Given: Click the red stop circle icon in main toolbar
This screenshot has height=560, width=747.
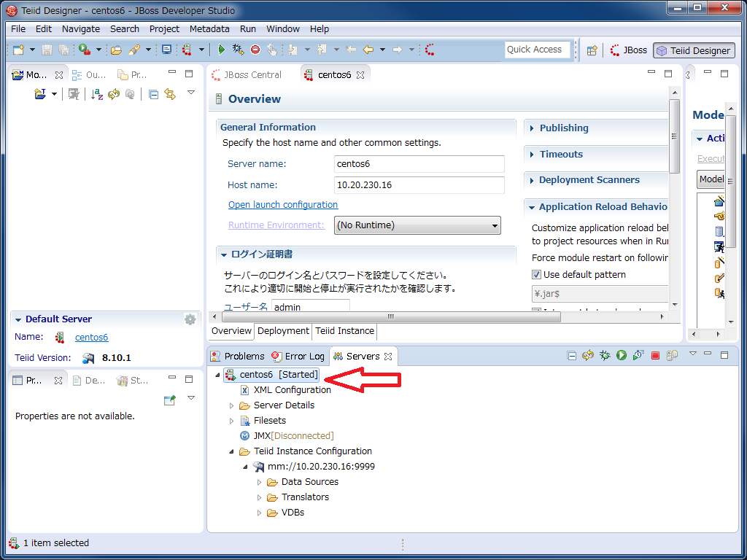Looking at the screenshot, I should click(x=255, y=50).
